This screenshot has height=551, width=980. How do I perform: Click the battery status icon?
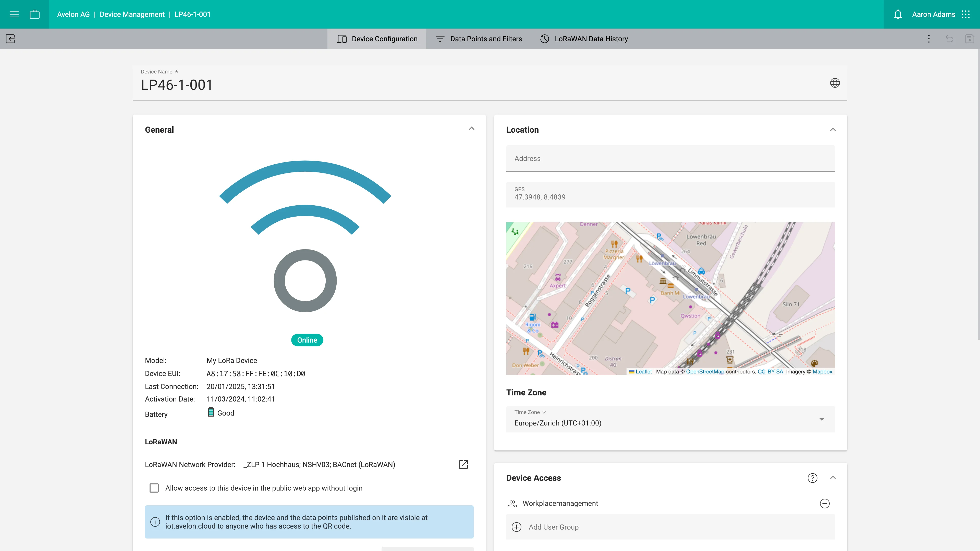[x=211, y=412]
